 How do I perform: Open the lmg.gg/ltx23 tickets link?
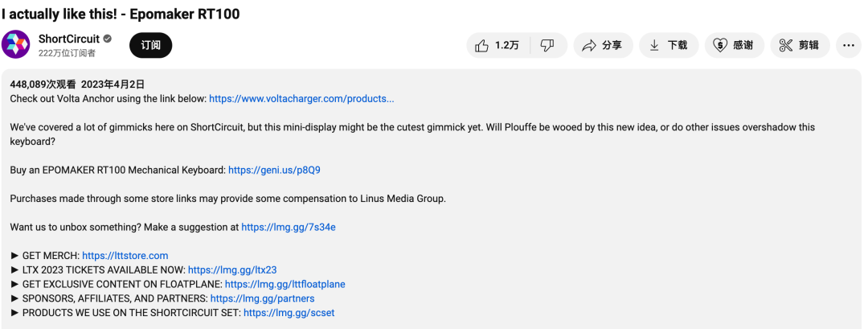(231, 270)
